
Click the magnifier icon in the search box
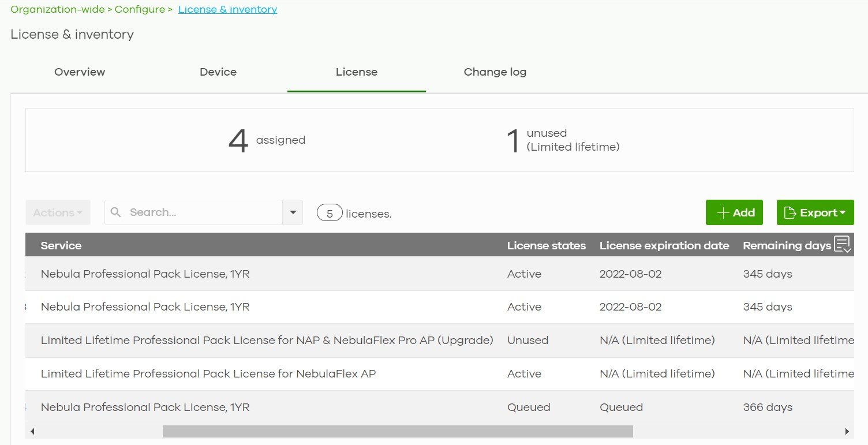point(116,212)
